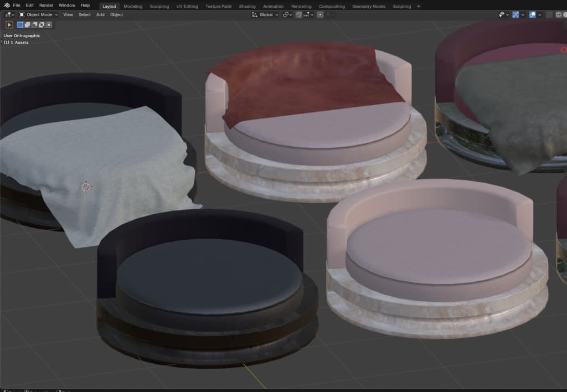Open the Object Mode dropdown
This screenshot has width=567, height=392.
38,15
